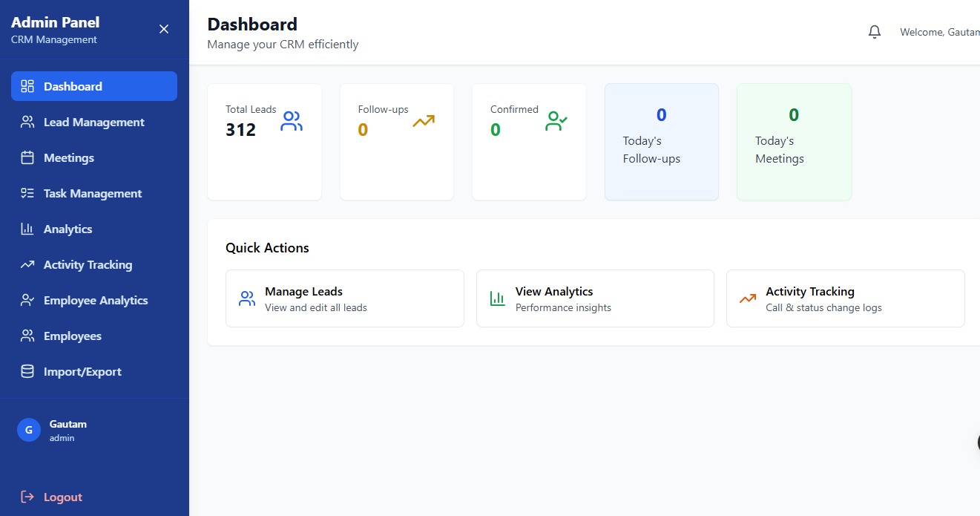Viewport: 980px width, 516px height.
Task: Open Activity Tracking in the sidebar
Action: (88, 264)
